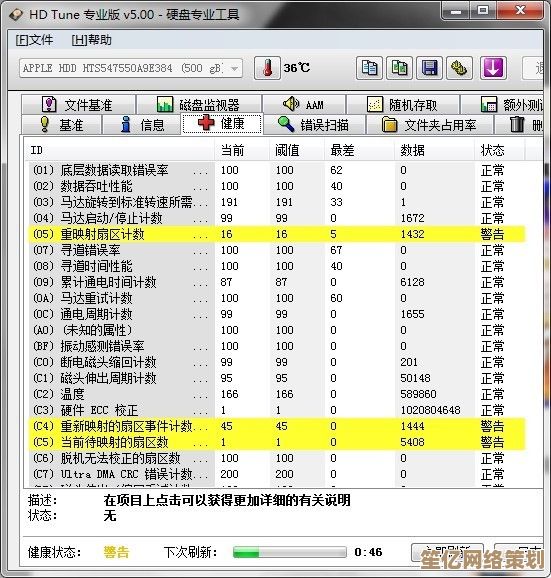Select row (A0) 未知的属性
This screenshot has height=578, width=551.
click(277, 330)
